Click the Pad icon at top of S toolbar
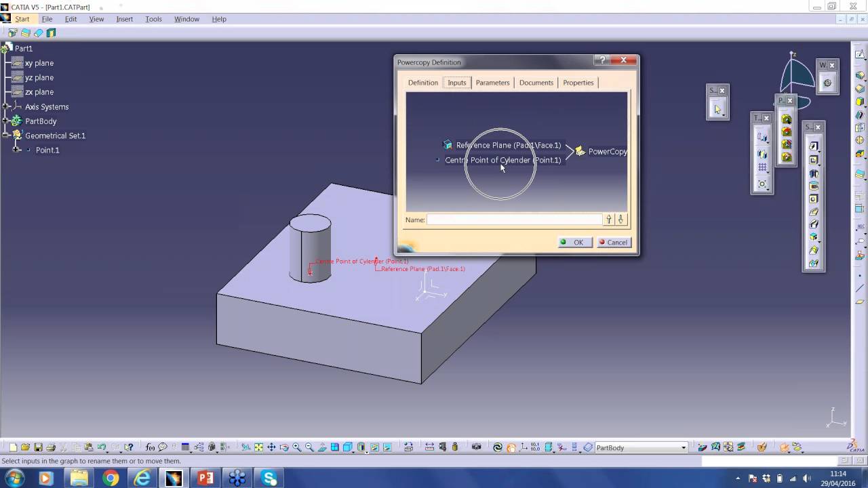Viewport: 868px width, 488px height. (814, 146)
